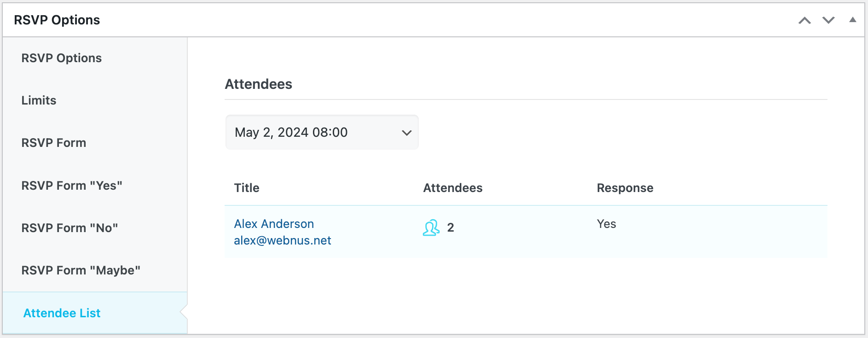868x338 pixels.
Task: Click the Attendees column header
Action: [x=453, y=188]
